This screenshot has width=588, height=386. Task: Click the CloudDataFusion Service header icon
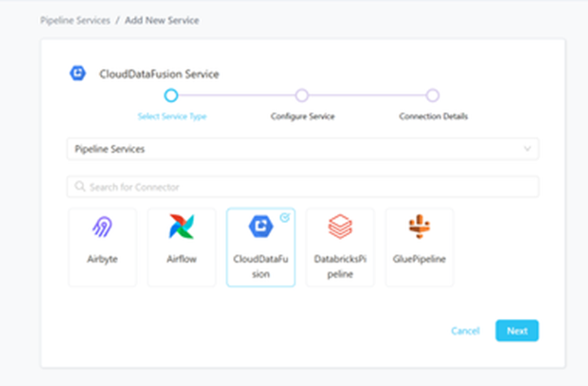(x=77, y=74)
